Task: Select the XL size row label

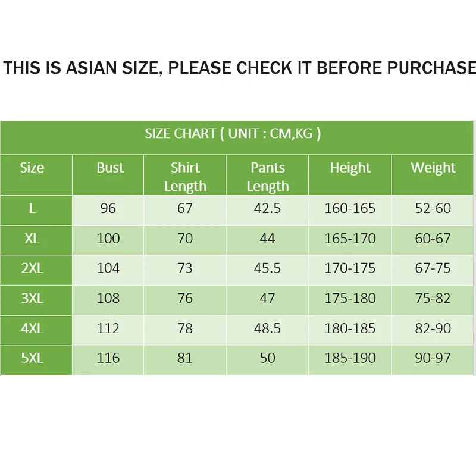Action: click(x=32, y=239)
